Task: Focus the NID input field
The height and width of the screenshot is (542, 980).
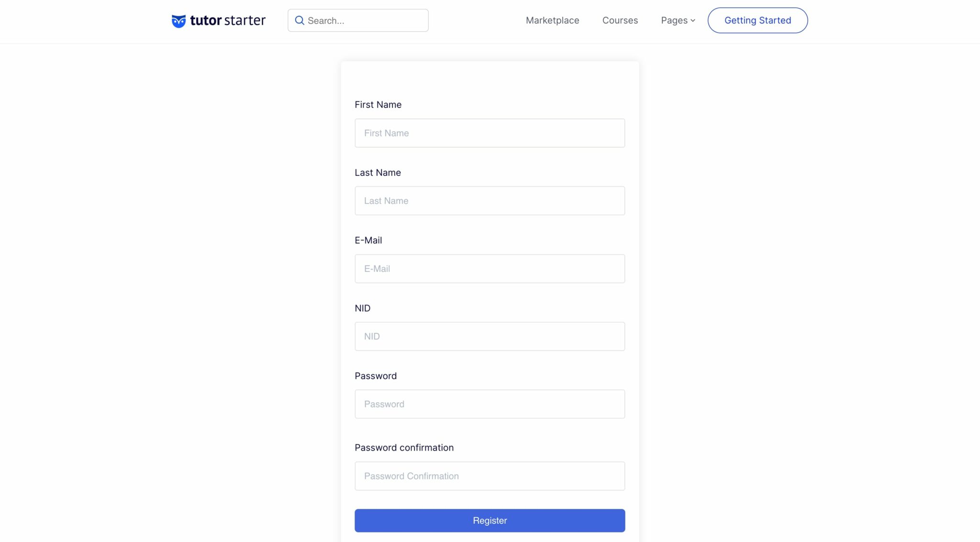Action: [x=489, y=336]
